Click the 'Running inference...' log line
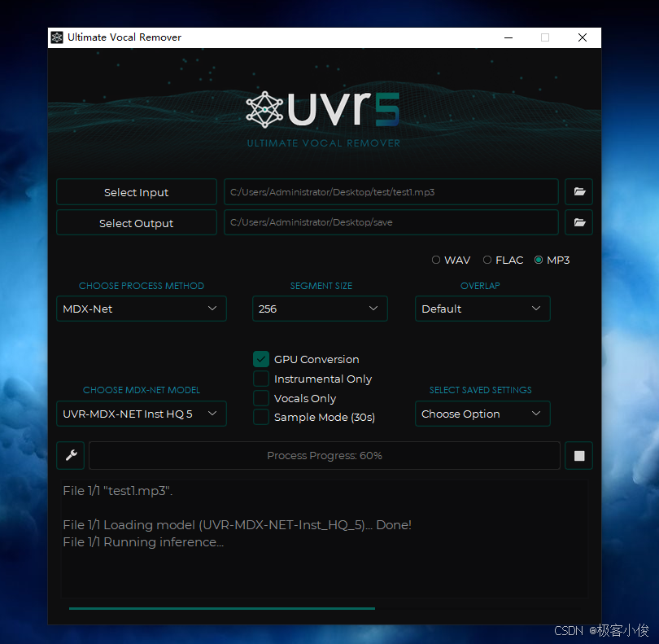 143,542
